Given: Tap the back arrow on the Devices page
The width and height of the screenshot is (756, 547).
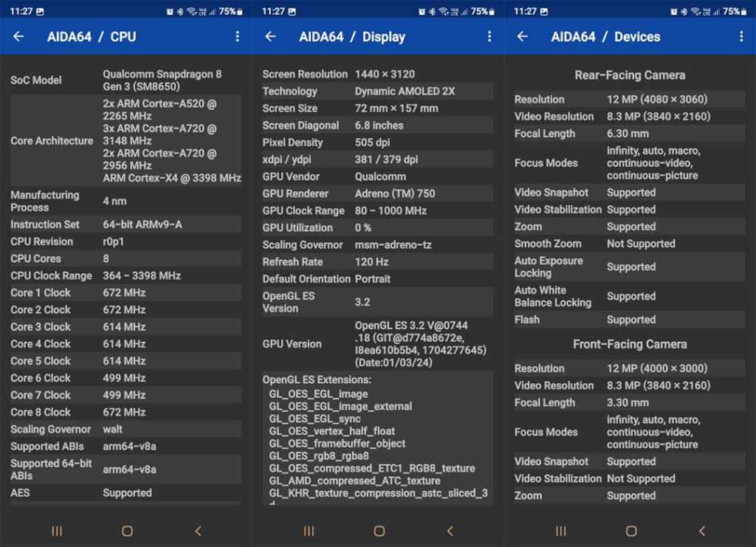Looking at the screenshot, I should [x=523, y=36].
